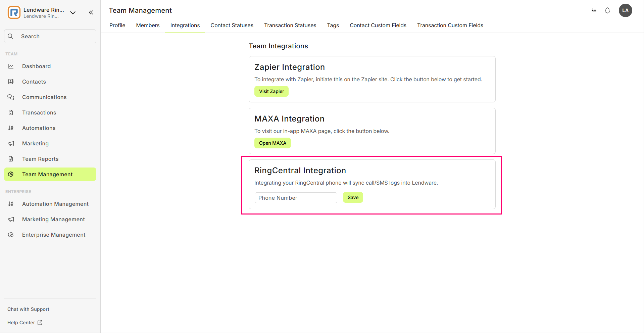Click the Team Integrations heading
Image resolution: width=644 pixels, height=333 pixels.
tap(278, 46)
